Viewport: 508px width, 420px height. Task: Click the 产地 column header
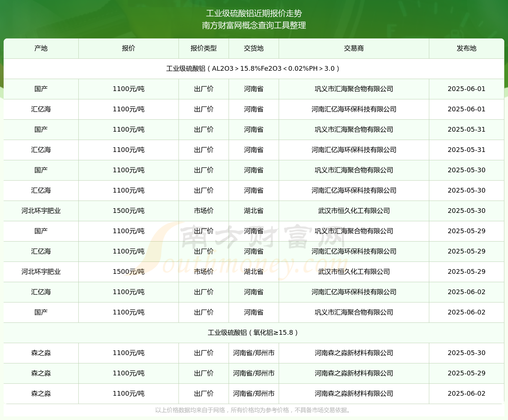(41, 48)
